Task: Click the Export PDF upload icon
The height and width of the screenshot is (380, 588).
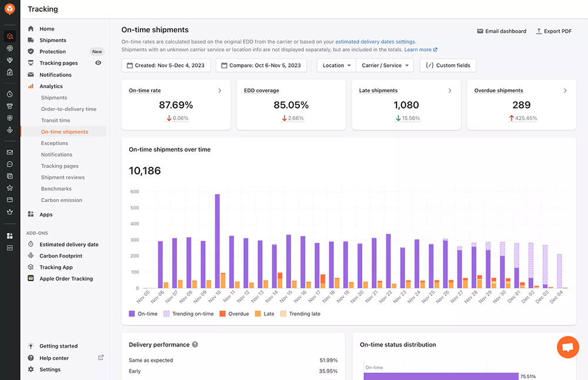Action: click(539, 31)
